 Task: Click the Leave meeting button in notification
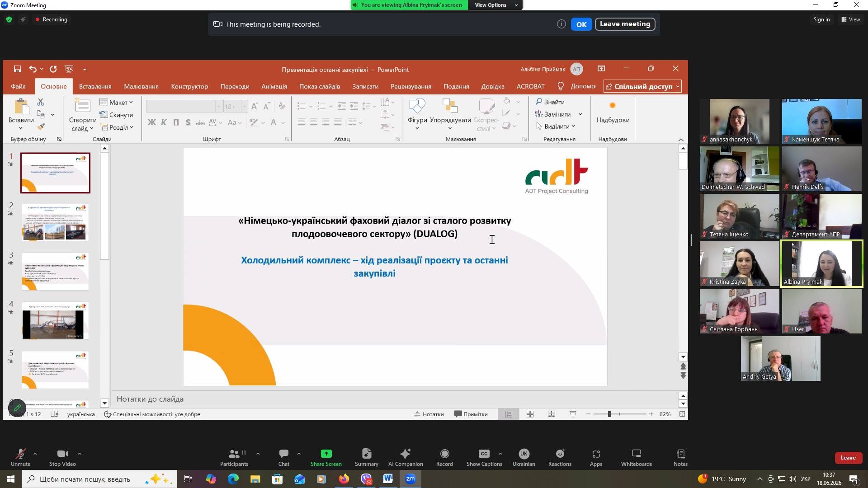[x=625, y=24]
